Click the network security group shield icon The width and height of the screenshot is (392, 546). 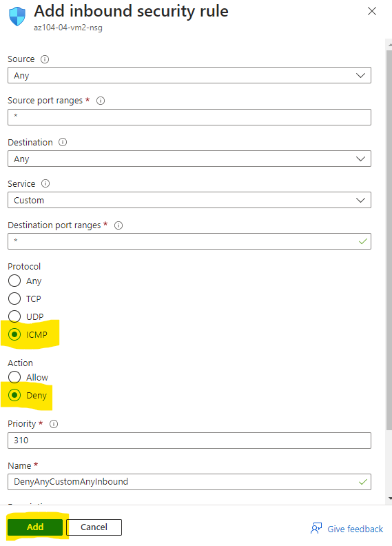[x=17, y=17]
